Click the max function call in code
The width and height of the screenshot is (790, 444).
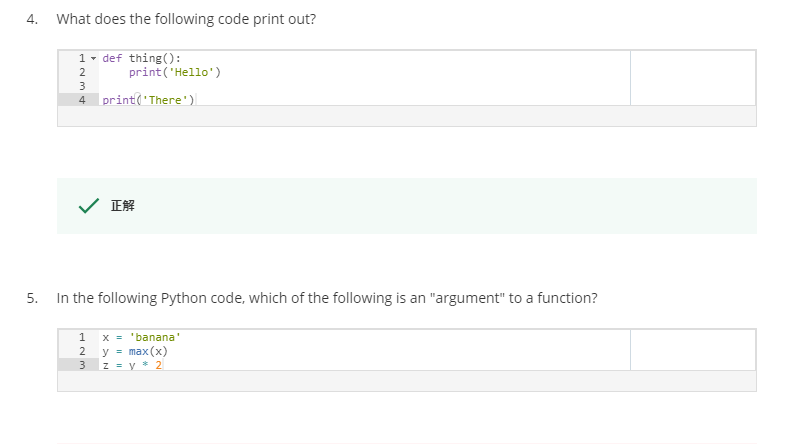click(139, 351)
